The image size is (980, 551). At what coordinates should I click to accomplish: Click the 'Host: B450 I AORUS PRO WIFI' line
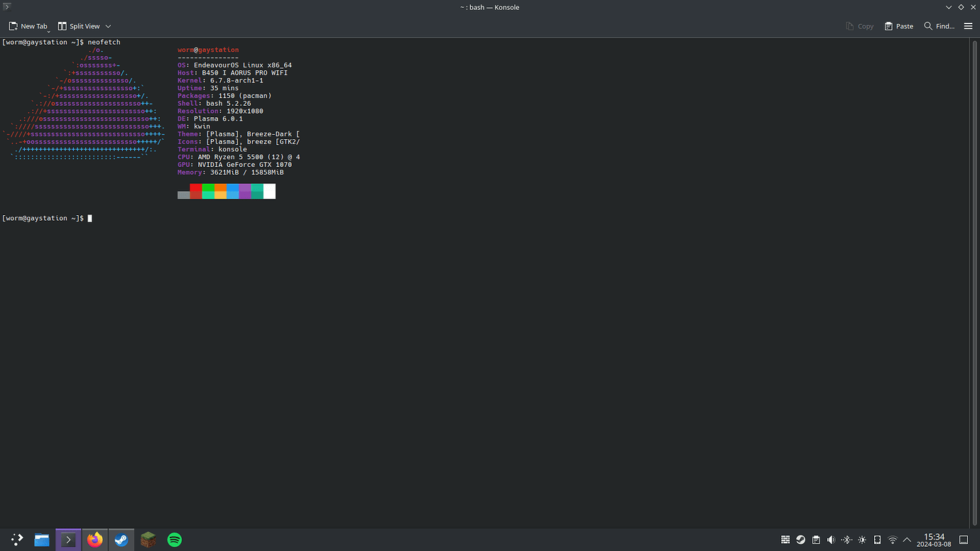click(232, 72)
